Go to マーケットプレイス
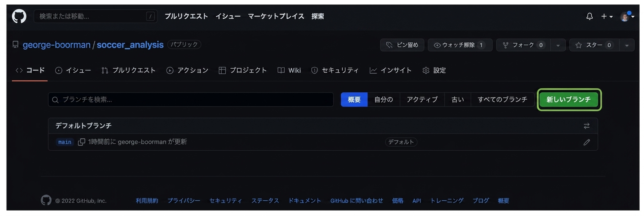This screenshot has width=644, height=216. click(x=276, y=16)
